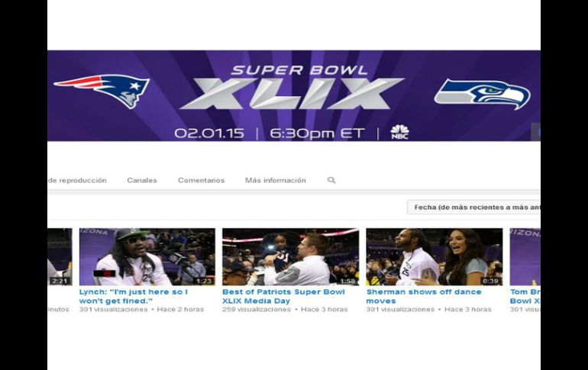Click the 02.01.15 game date on banner
The width and height of the screenshot is (588, 370).
click(x=208, y=134)
